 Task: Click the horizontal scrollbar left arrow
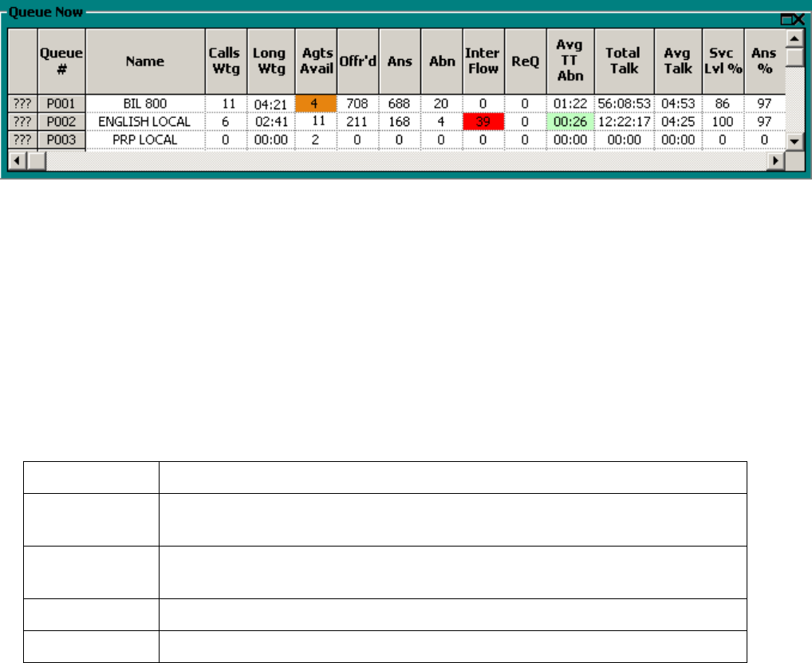pos(17,160)
